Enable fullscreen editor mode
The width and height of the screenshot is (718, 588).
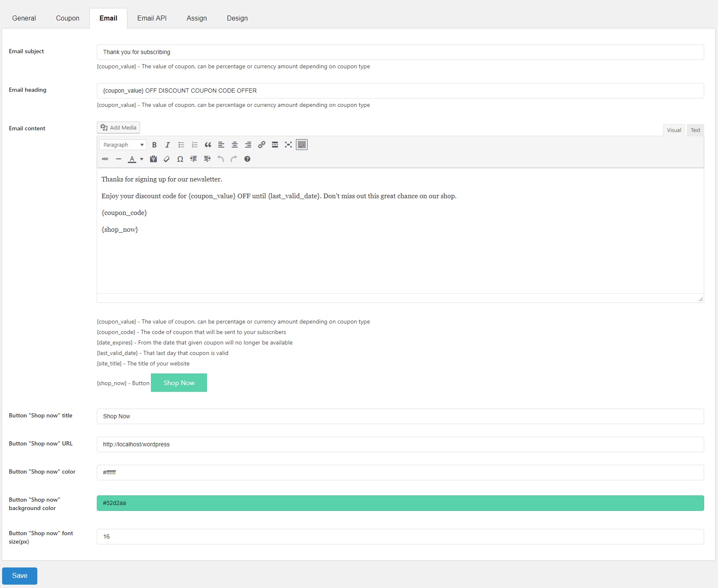[x=288, y=145]
